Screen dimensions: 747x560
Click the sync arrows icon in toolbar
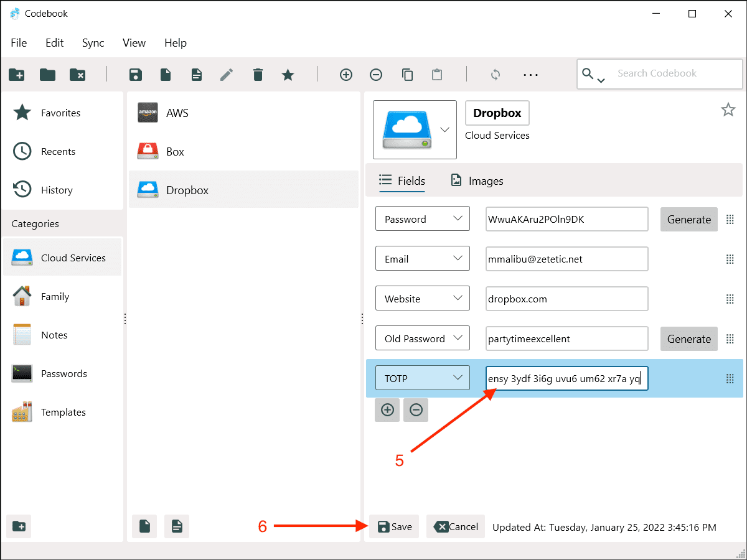point(496,75)
